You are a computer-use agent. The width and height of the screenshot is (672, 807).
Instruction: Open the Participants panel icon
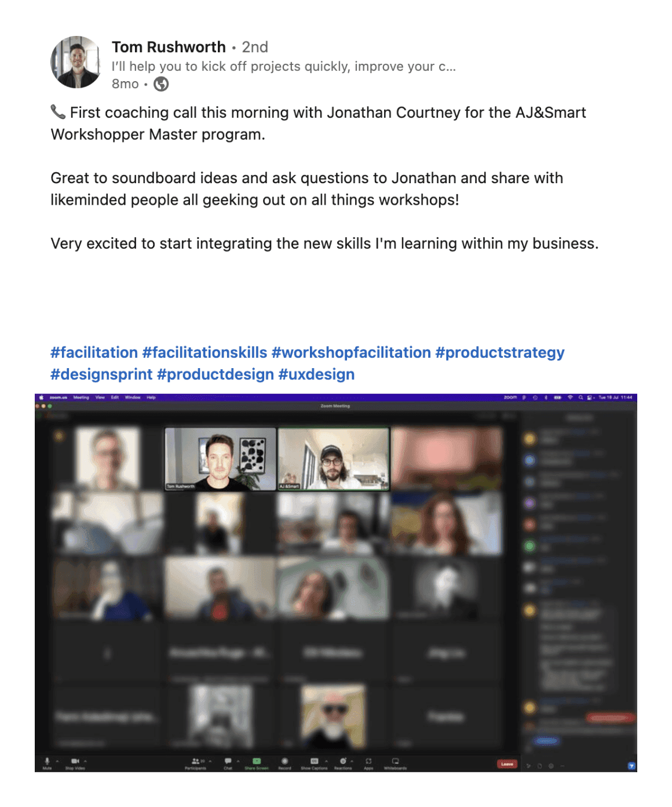point(195,761)
